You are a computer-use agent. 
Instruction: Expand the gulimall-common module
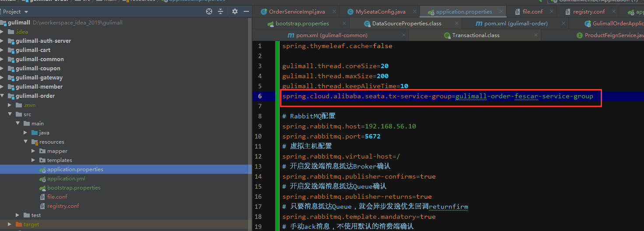tap(2, 59)
